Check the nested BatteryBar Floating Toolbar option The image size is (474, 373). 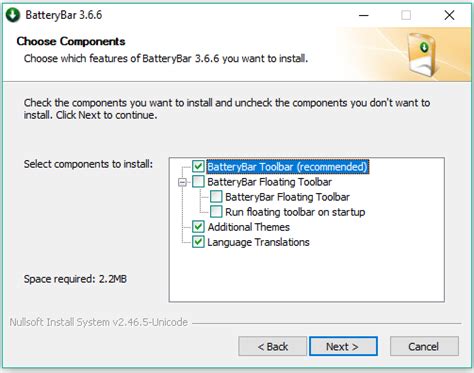pyautogui.click(x=216, y=197)
